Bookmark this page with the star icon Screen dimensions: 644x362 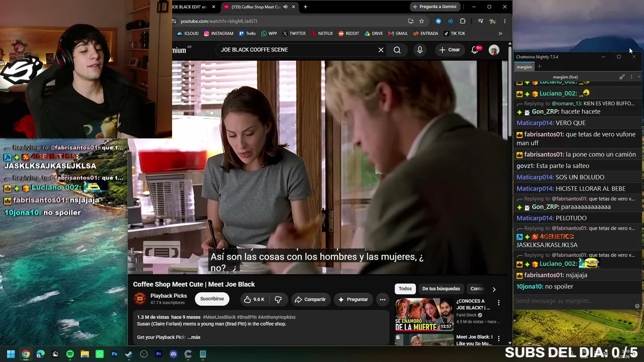click(x=422, y=21)
